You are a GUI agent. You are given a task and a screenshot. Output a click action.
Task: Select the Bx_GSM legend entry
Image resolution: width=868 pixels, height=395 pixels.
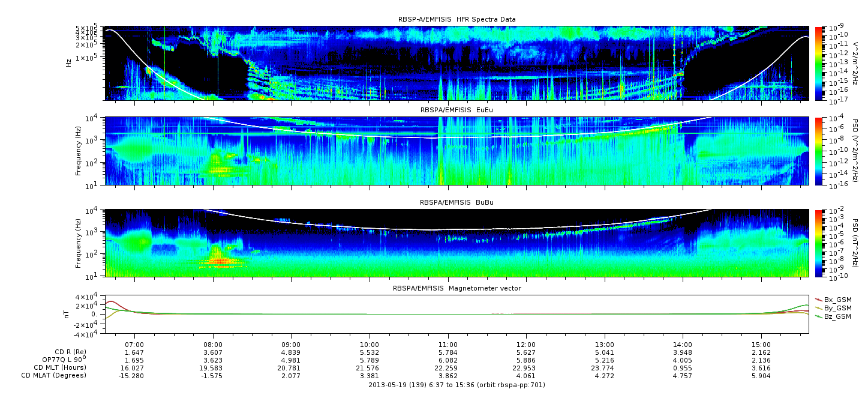pyautogui.click(x=833, y=300)
